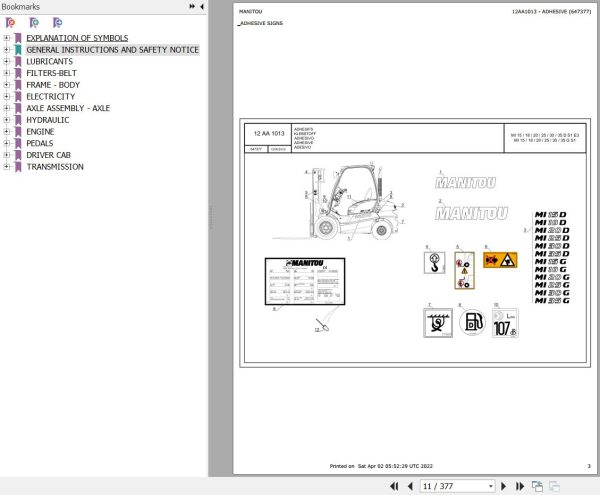The height and width of the screenshot is (495, 600).
Task: Expand the HYDRAULIC bookmark node
Action: point(6,120)
